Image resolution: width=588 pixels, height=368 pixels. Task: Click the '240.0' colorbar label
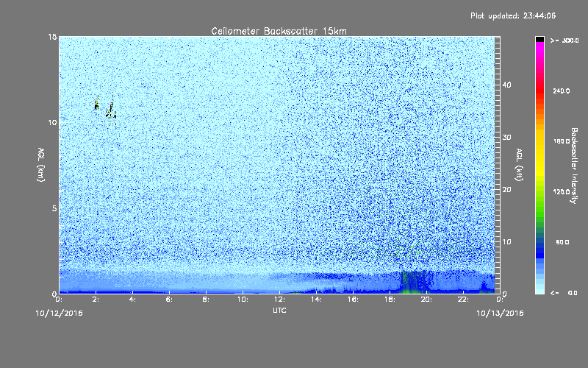(562, 91)
